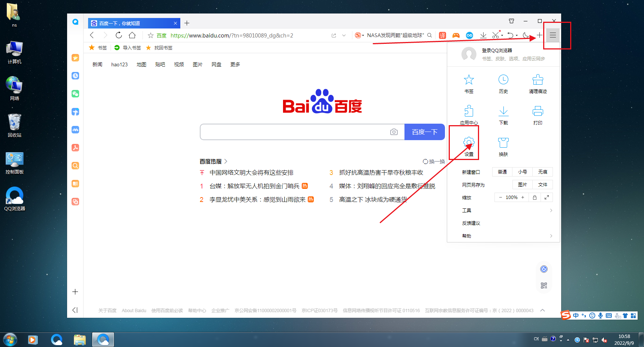
Task: Expand the 帮助 submenu arrow
Action: 551,236
